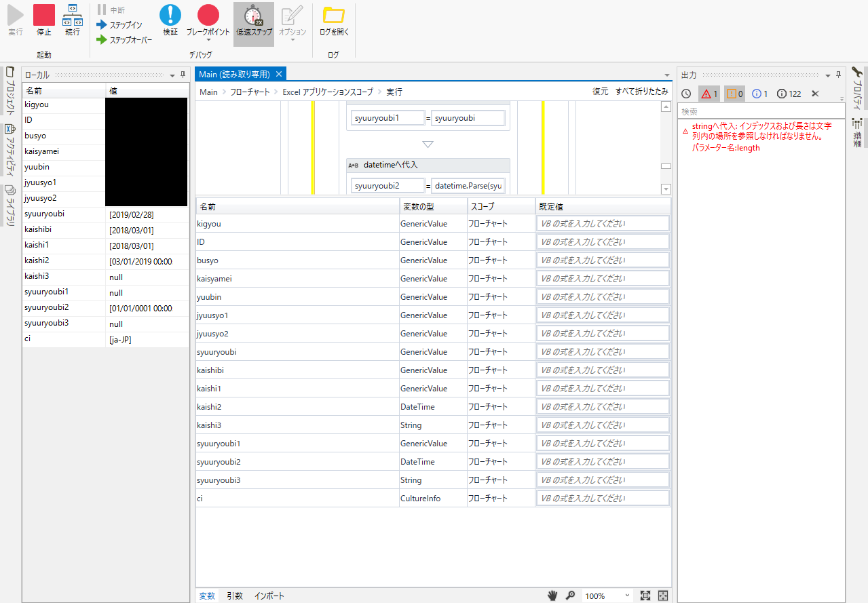
Task: Select the kaishi2 row in ローカル panel
Action: coord(105,262)
